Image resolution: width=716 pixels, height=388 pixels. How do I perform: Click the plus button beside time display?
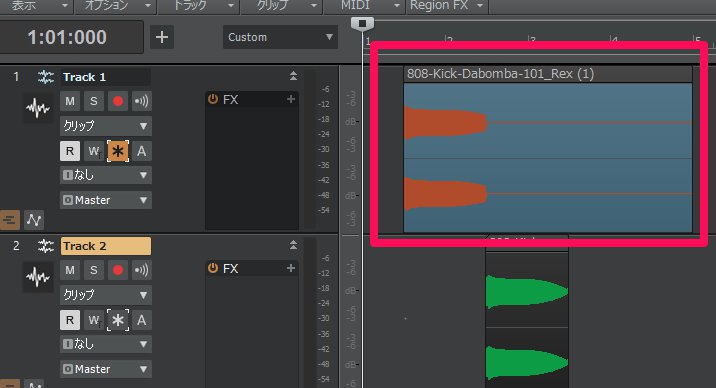[162, 37]
